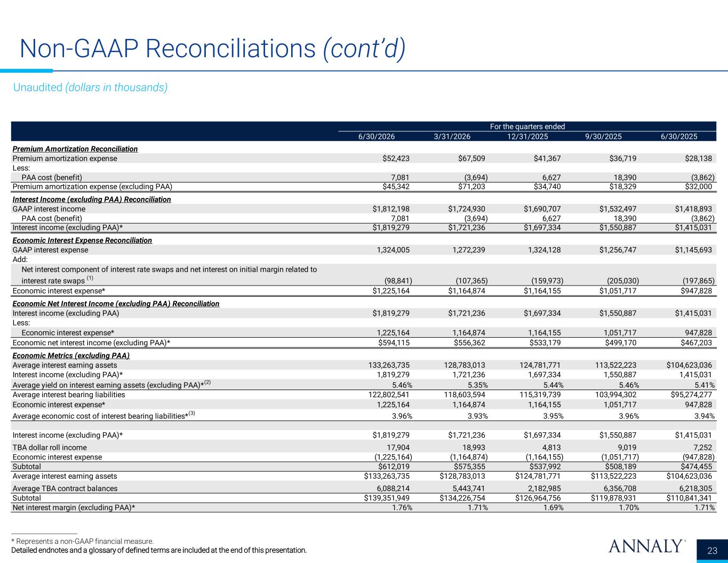Screen dimensions: 728x563
Task: Click the Economic Interest Expense Reconciliation heading
Action: (82, 240)
